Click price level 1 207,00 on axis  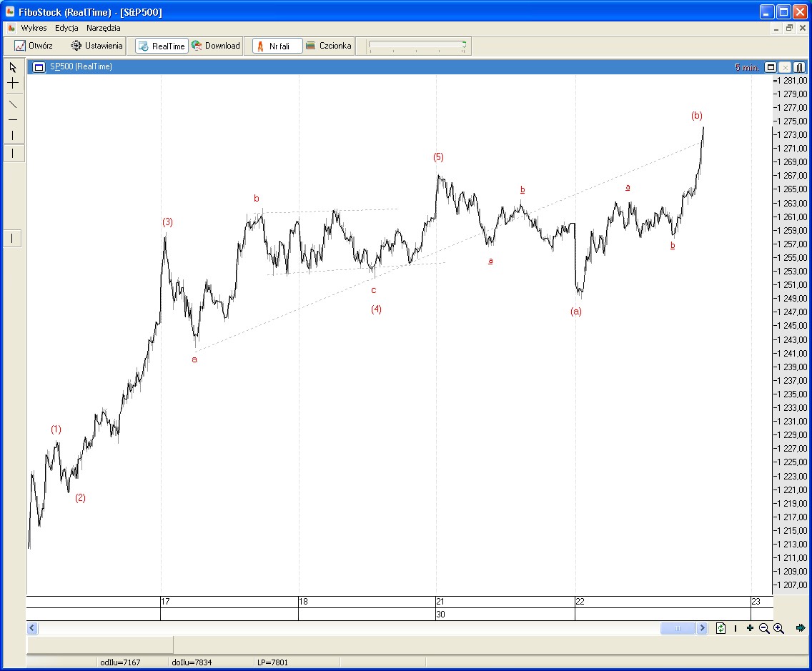(792, 585)
